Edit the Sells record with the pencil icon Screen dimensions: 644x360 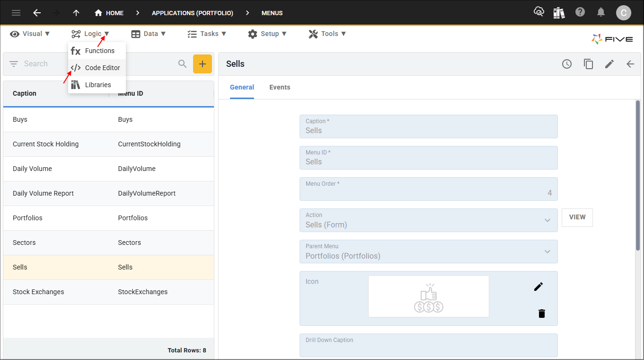tap(609, 63)
